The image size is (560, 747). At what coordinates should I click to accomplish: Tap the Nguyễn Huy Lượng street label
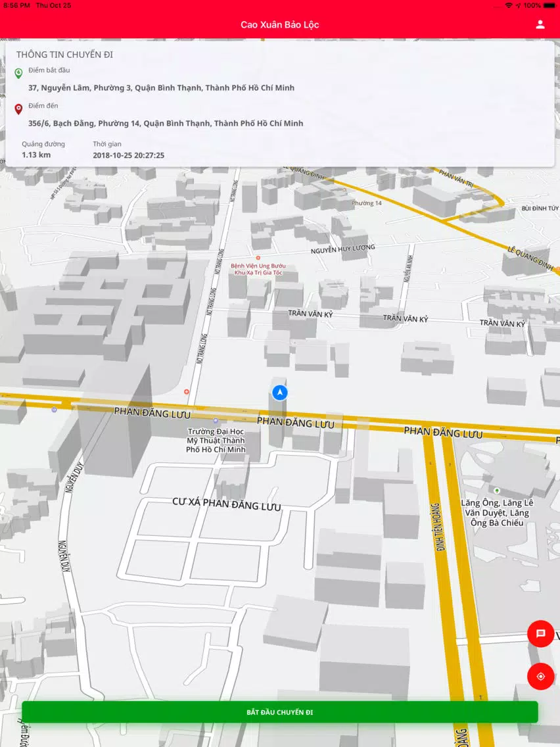click(343, 249)
